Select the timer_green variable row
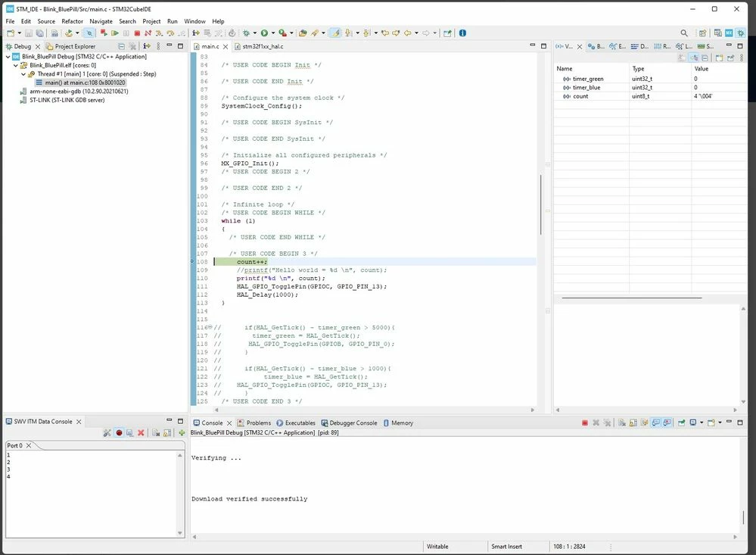 click(649, 79)
